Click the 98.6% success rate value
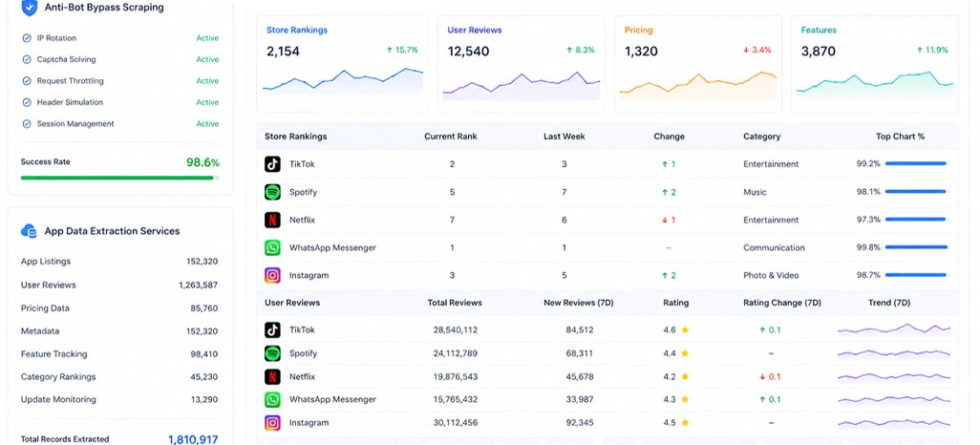980x445 pixels. click(203, 162)
